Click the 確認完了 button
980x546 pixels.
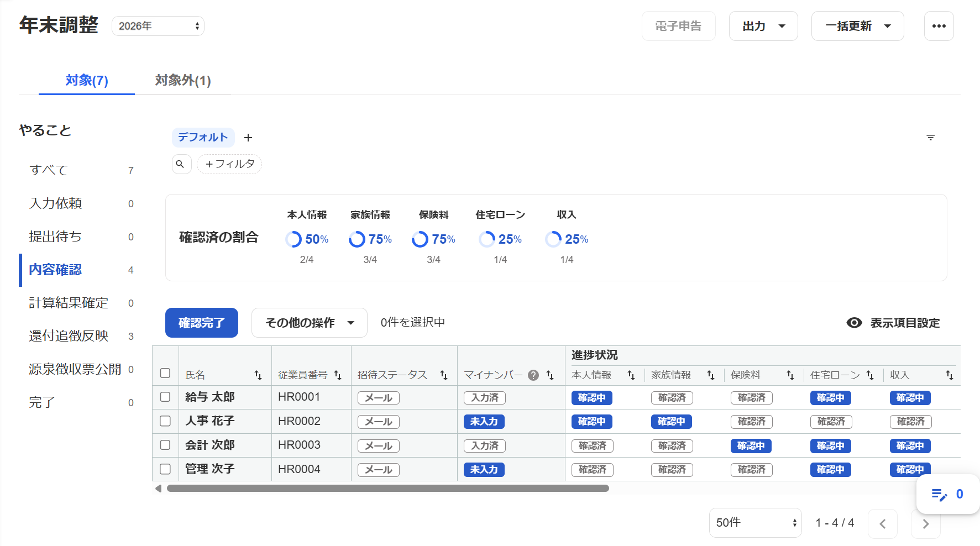point(202,323)
